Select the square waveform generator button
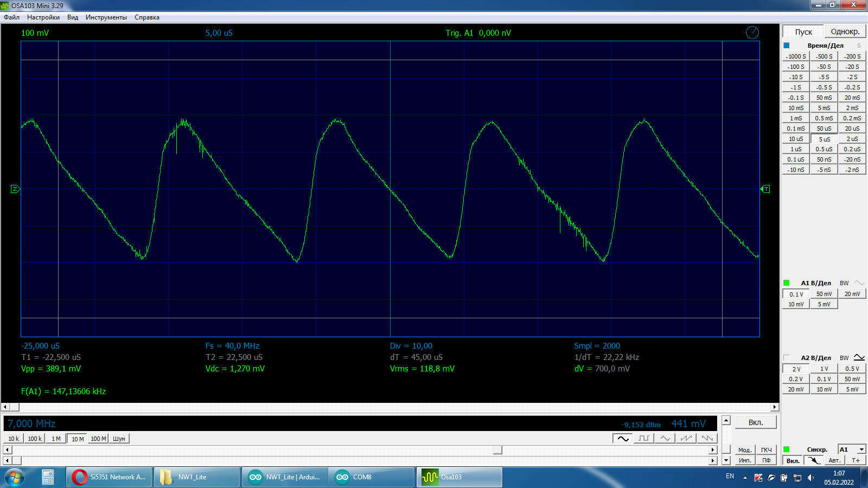The height and width of the screenshot is (488, 868). [644, 438]
